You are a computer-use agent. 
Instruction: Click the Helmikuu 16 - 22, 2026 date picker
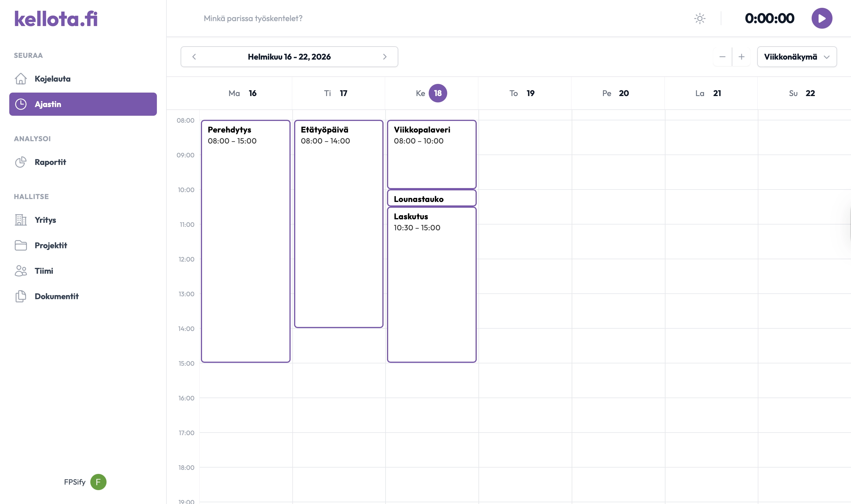coord(289,57)
